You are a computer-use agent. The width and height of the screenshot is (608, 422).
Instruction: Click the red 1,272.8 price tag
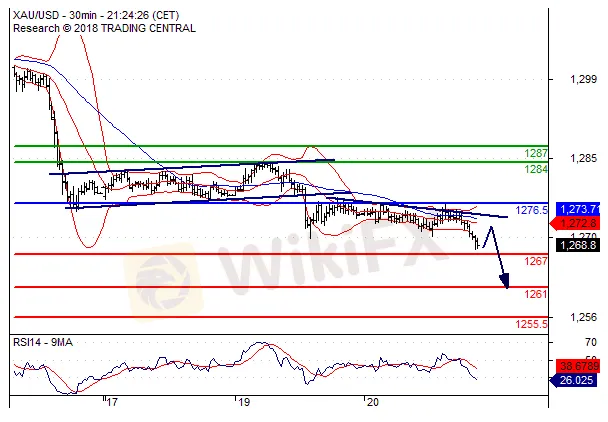[578, 222]
